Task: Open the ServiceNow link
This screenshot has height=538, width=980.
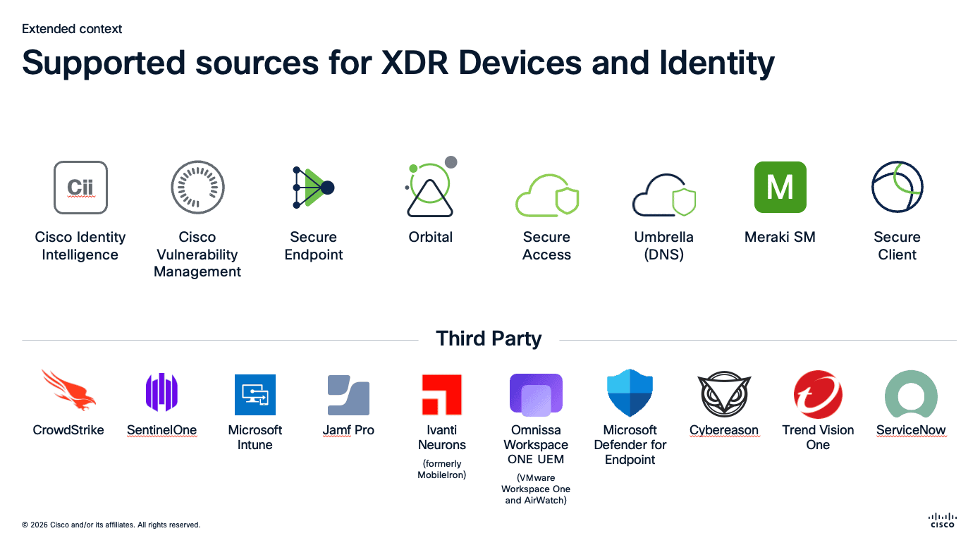Action: pyautogui.click(x=911, y=430)
